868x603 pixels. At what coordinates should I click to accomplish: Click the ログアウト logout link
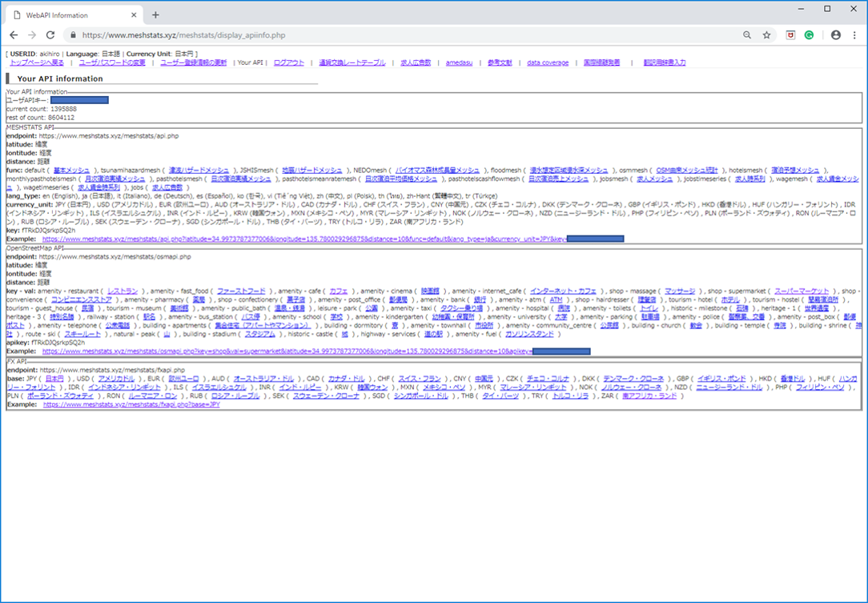coord(288,62)
